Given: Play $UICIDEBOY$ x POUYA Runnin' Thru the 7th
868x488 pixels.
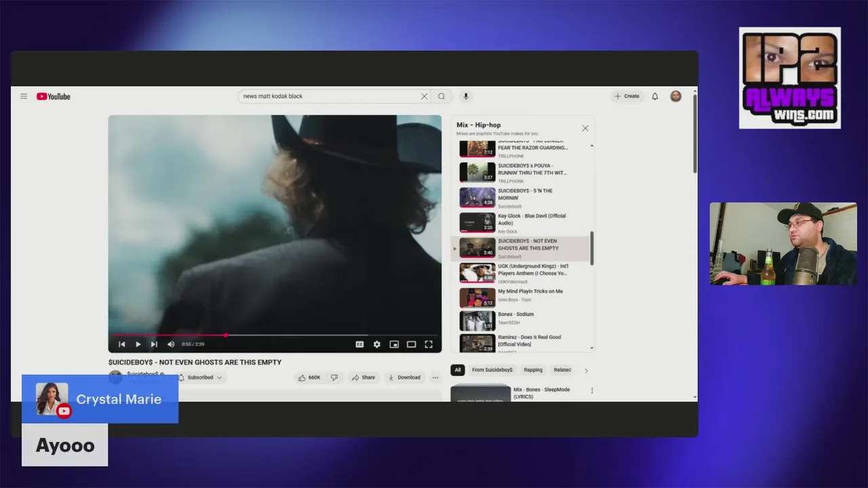Looking at the screenshot, I should point(522,173).
